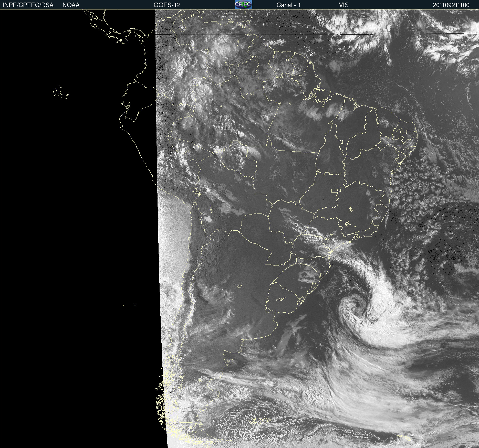Click the CPTEC logo in header
479x448 pixels.
(243, 5)
